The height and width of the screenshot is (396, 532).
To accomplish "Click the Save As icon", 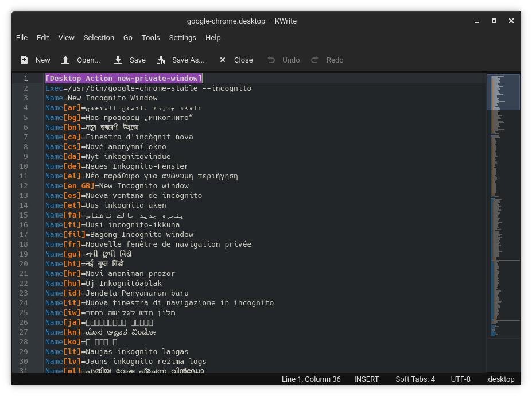I will tap(161, 60).
